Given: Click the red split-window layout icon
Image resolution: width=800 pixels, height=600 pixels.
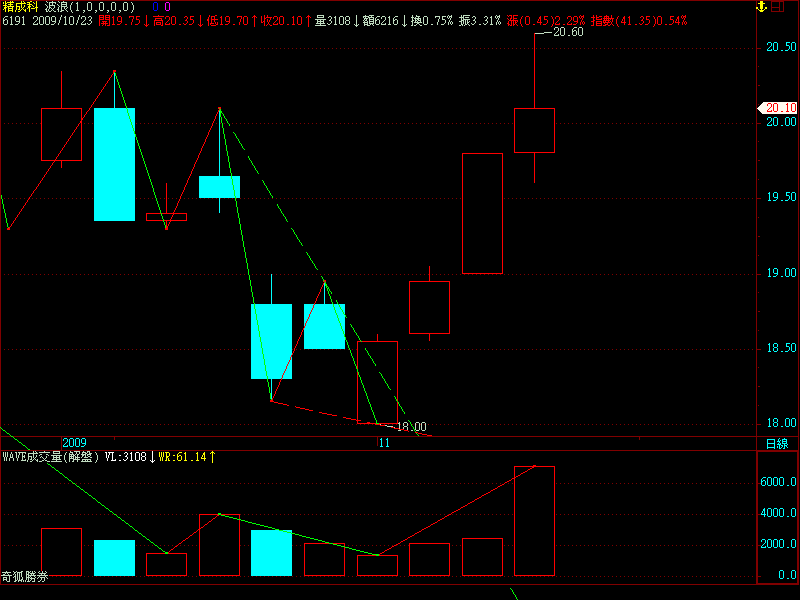Looking at the screenshot, I should 778,7.
